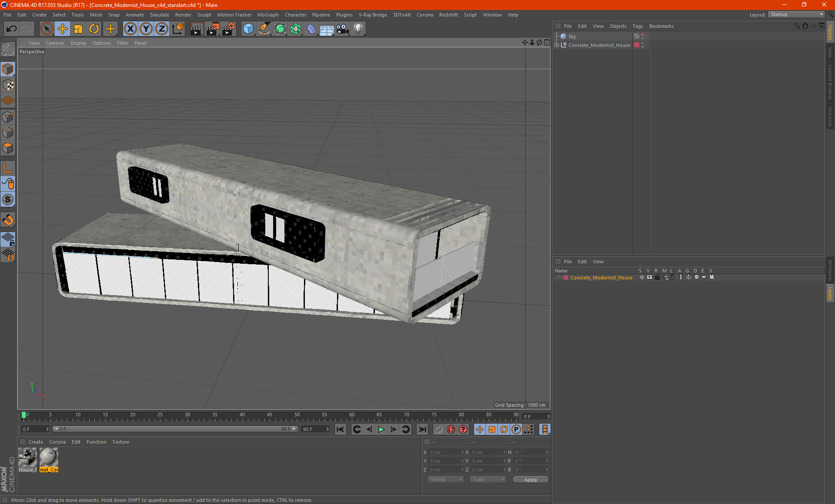This screenshot has width=835, height=504.
Task: Add a Cube primitive object
Action: pos(248,29)
